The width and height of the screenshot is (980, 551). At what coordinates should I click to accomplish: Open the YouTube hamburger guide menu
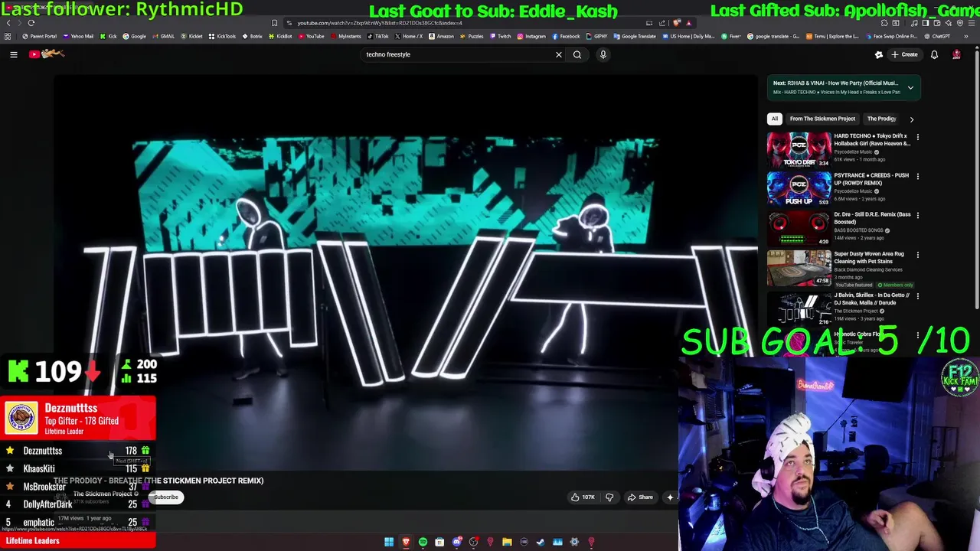pos(13,54)
